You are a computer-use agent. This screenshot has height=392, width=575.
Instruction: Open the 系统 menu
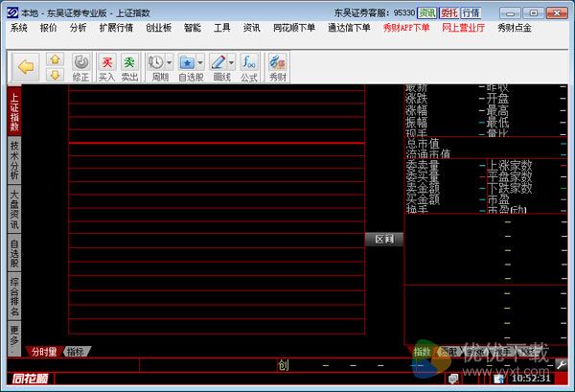pos(19,28)
